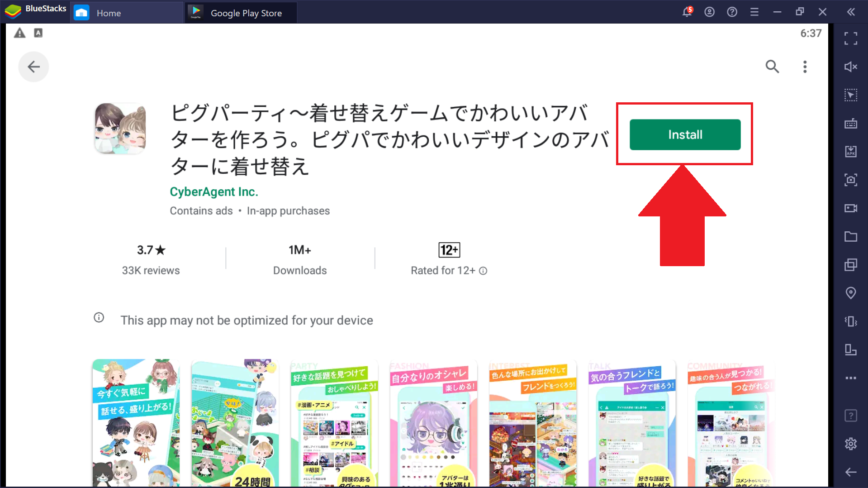Show content rating info for 12+
Viewport: 868px width, 488px height.
(483, 271)
